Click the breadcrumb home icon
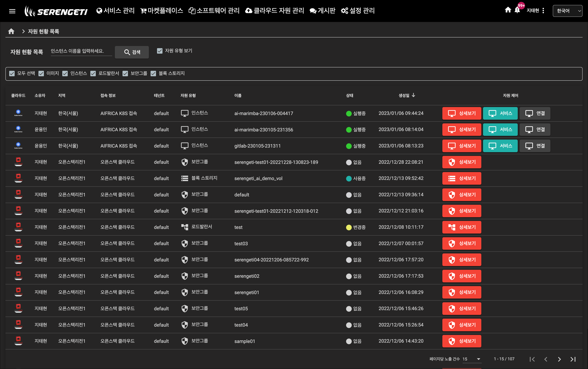 [11, 31]
